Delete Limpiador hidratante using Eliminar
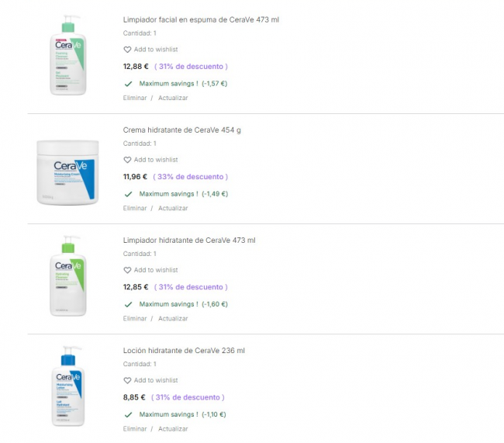The width and height of the screenshot is (504, 443). point(135,318)
